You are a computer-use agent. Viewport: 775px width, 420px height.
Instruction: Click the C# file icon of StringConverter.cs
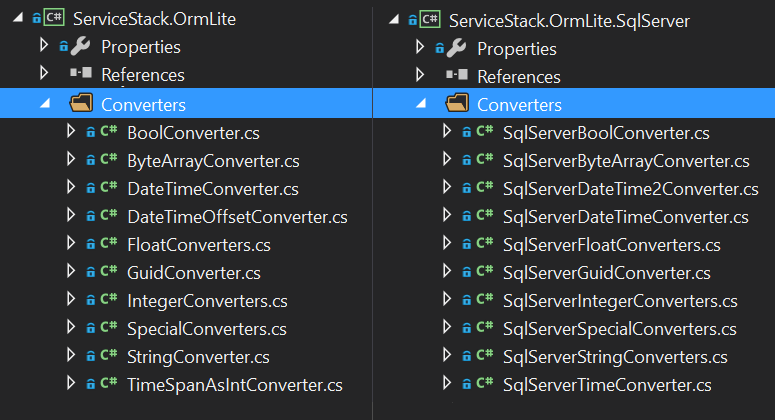point(109,355)
